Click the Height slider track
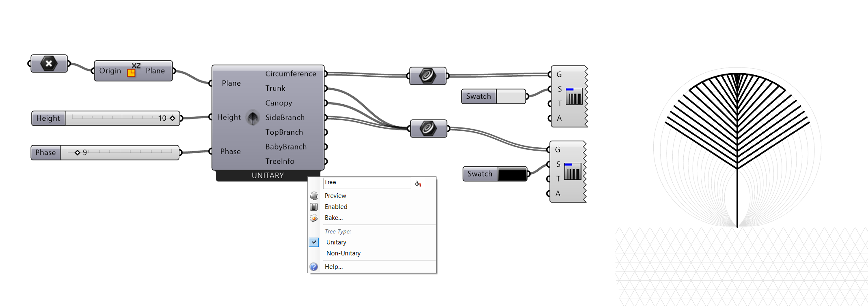Viewport: 868px width, 306px height. (x=122, y=118)
